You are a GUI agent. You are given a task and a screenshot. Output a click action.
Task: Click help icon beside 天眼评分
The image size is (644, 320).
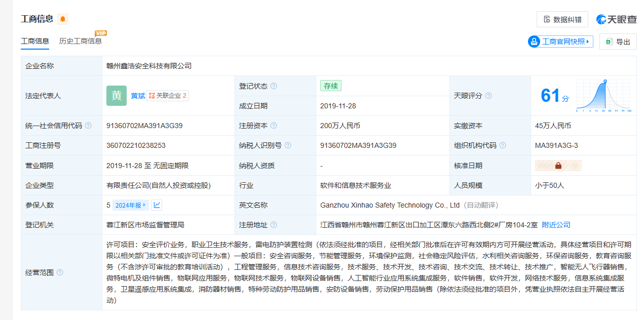pos(488,96)
